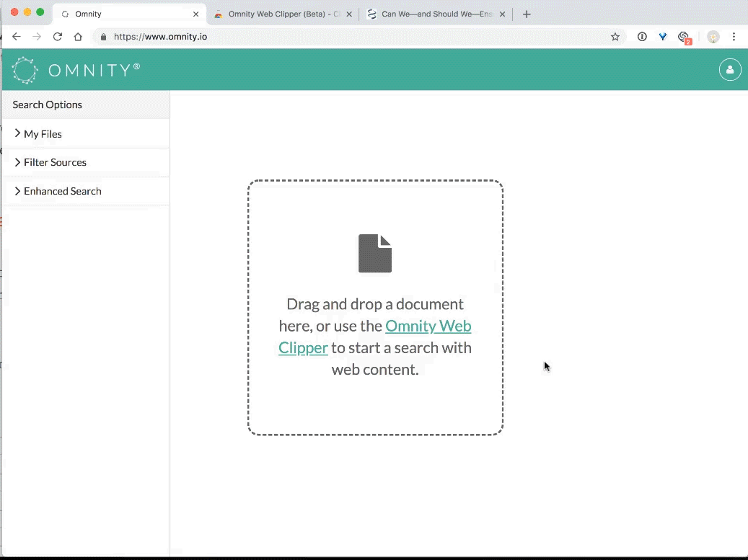The image size is (748, 560).
Task: Switch to the Omnity Web Clipper (Beta) tab
Action: pyautogui.click(x=283, y=14)
